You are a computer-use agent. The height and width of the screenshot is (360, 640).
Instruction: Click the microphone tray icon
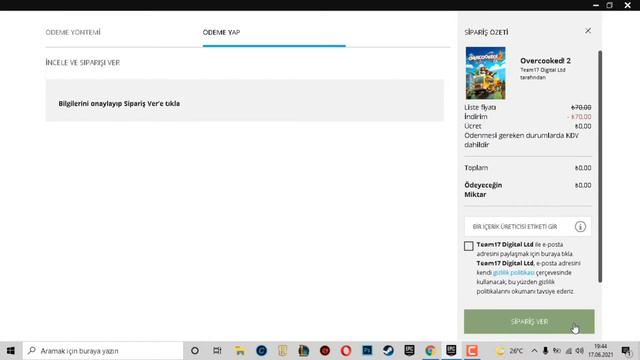pos(545,351)
